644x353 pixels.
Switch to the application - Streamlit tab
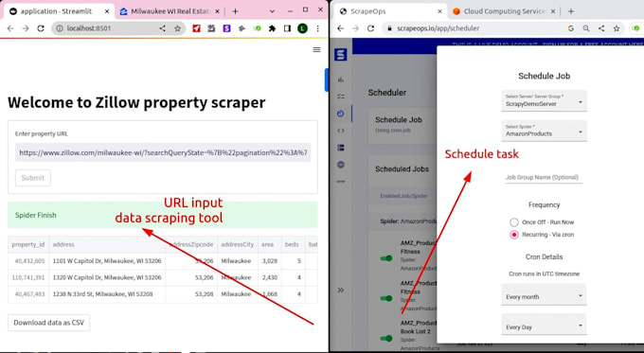[59, 11]
